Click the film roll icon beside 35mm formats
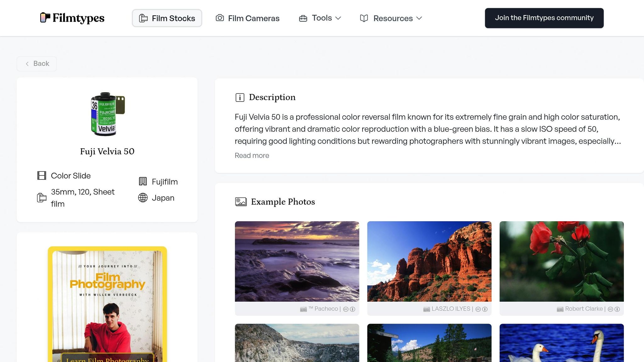 pyautogui.click(x=42, y=198)
